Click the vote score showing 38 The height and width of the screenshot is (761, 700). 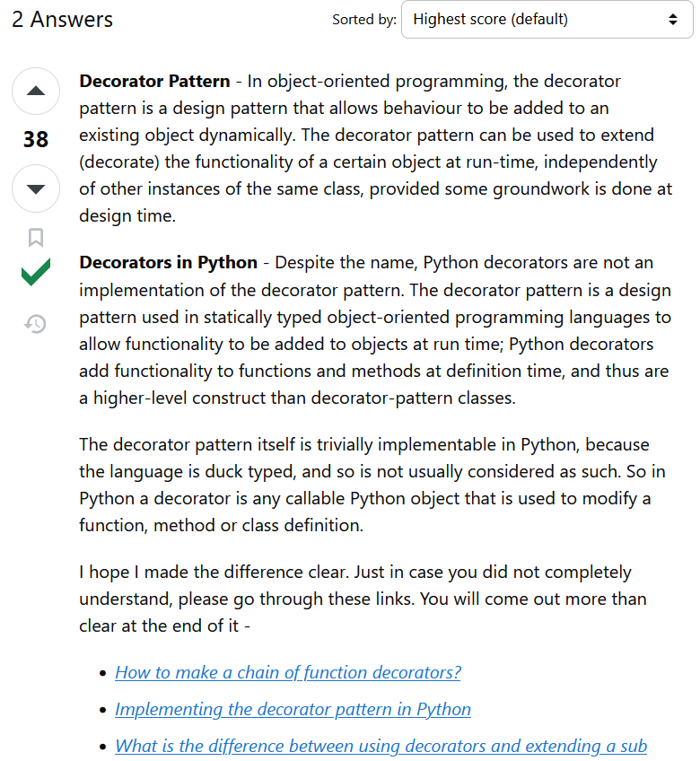34,139
